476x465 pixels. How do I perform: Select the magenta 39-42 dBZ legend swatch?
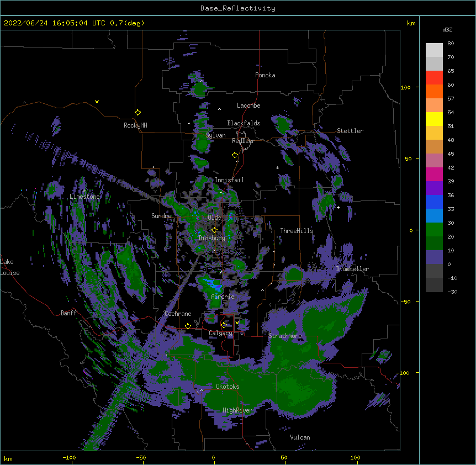pyautogui.click(x=434, y=174)
